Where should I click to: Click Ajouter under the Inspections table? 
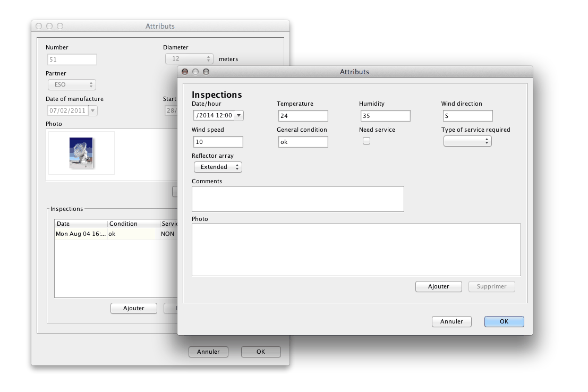pos(134,309)
